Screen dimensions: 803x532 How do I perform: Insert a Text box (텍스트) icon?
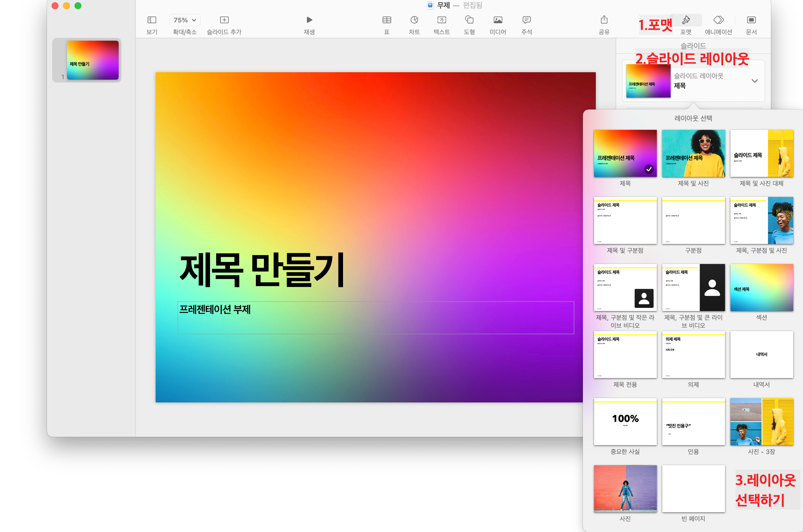point(441,20)
